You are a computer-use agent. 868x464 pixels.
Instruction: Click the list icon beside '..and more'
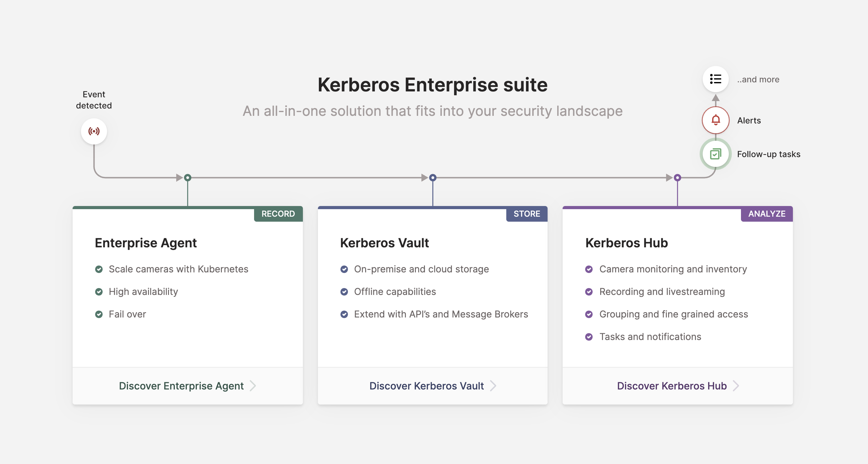[715, 79]
